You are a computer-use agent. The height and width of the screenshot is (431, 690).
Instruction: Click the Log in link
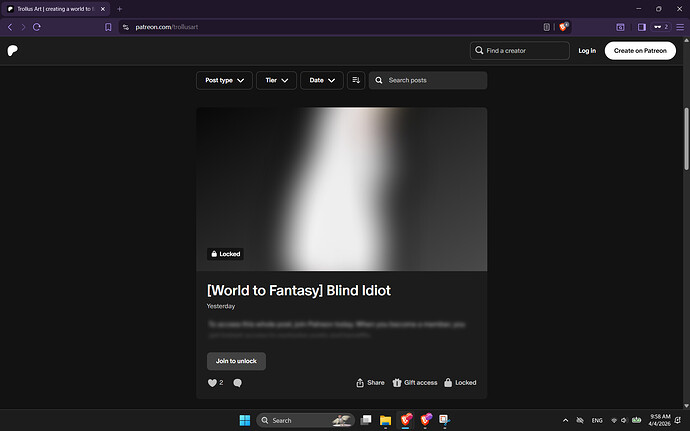point(587,51)
